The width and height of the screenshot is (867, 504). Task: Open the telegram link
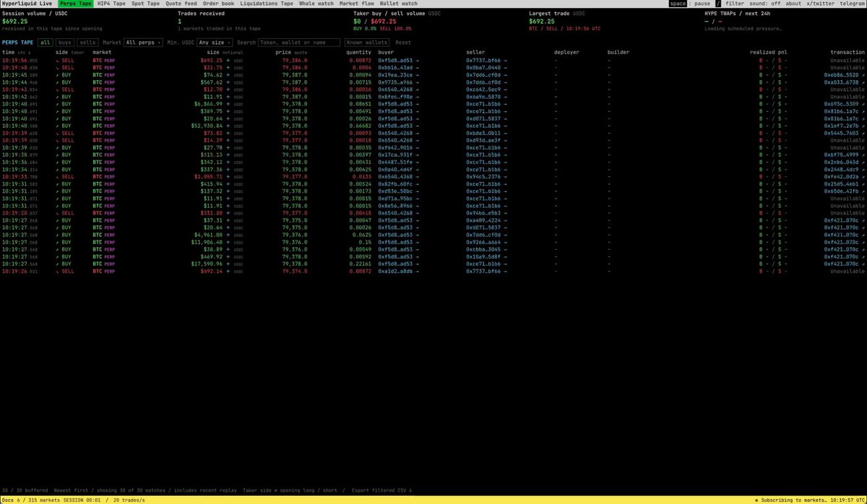tap(853, 4)
